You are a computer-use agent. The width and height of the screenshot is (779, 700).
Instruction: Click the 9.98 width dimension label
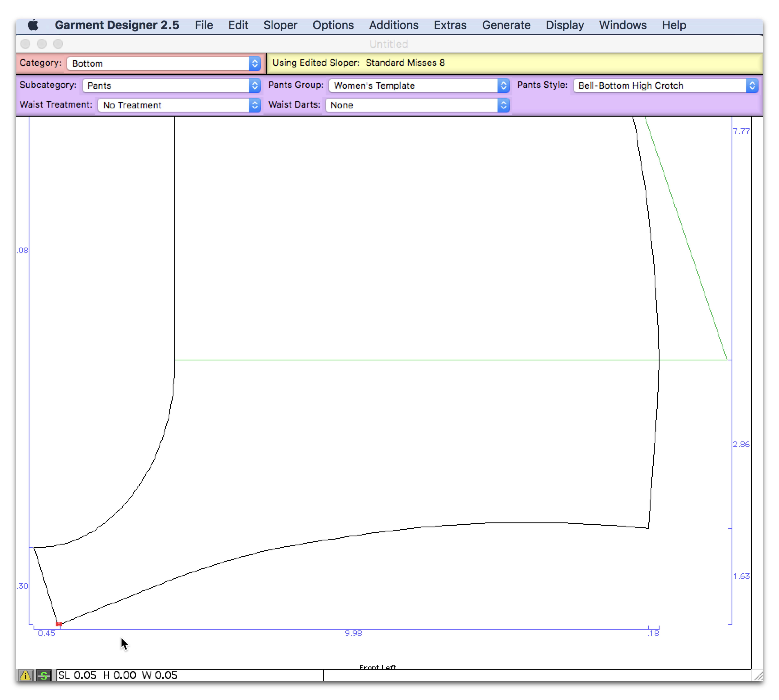pyautogui.click(x=353, y=634)
